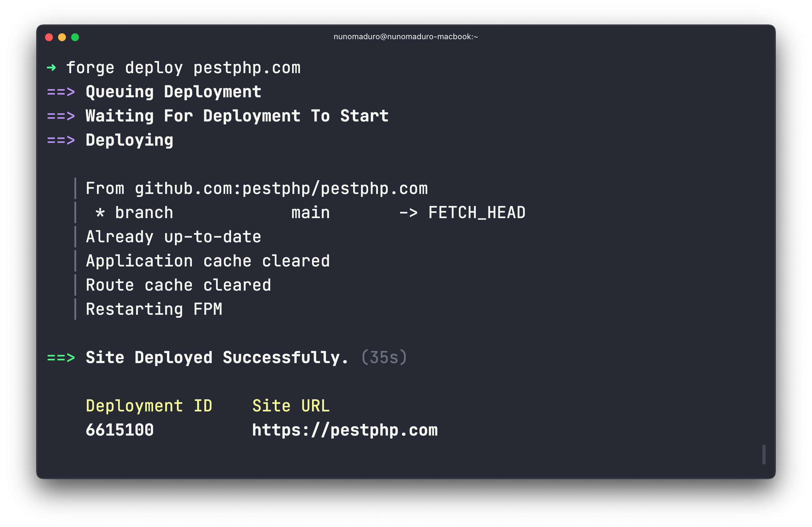This screenshot has width=812, height=527.
Task: Click the purple arrow beside Deploying
Action: coord(61,140)
